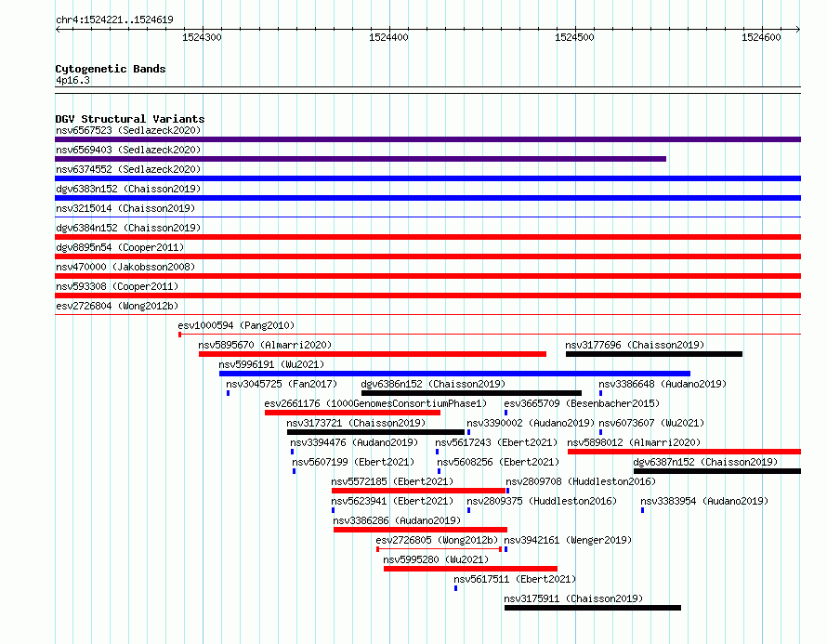Open dgv6386n152 (Chaisson2019) label
The height and width of the screenshot is (644, 827).
pyautogui.click(x=433, y=384)
